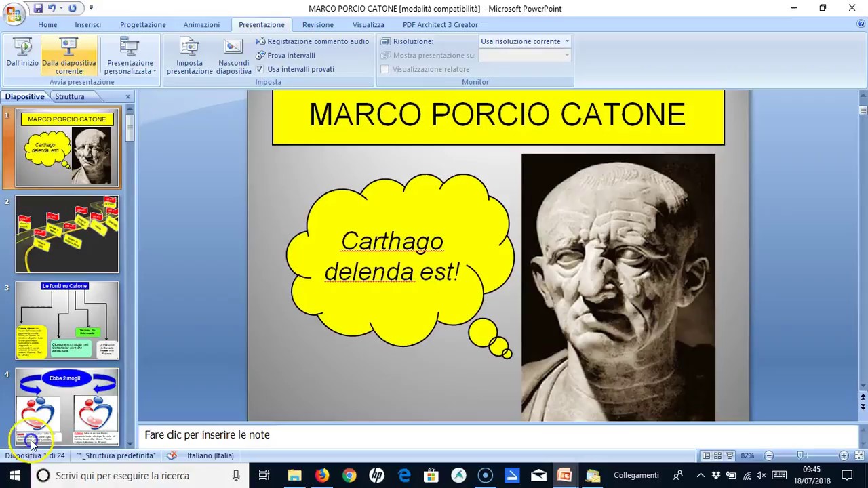868x488 pixels.
Task: Click the Mail taskbar icon
Action: pyautogui.click(x=539, y=475)
